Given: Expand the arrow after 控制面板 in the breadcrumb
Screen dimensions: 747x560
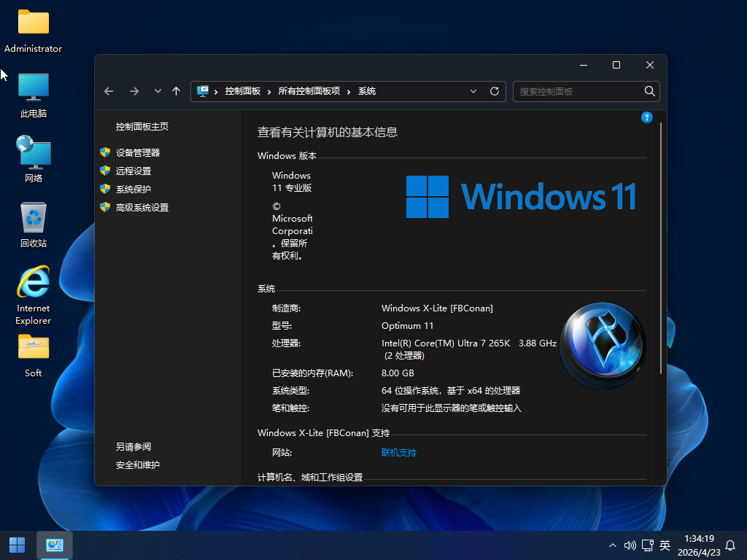Looking at the screenshot, I should click(269, 91).
